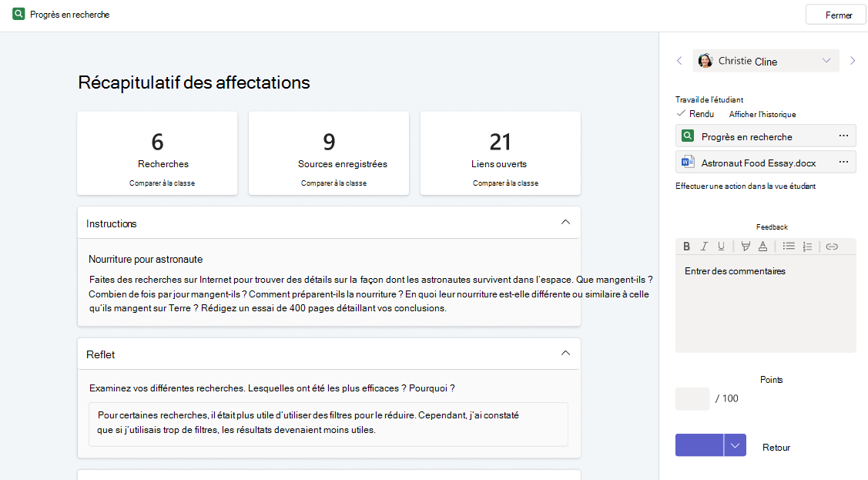
Task: Click the purple return action button
Action: coord(699,445)
